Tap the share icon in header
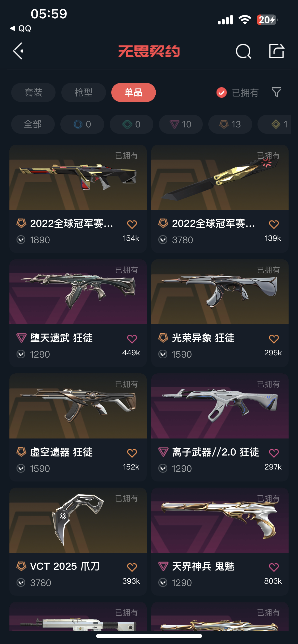298x644 pixels. coord(277,51)
